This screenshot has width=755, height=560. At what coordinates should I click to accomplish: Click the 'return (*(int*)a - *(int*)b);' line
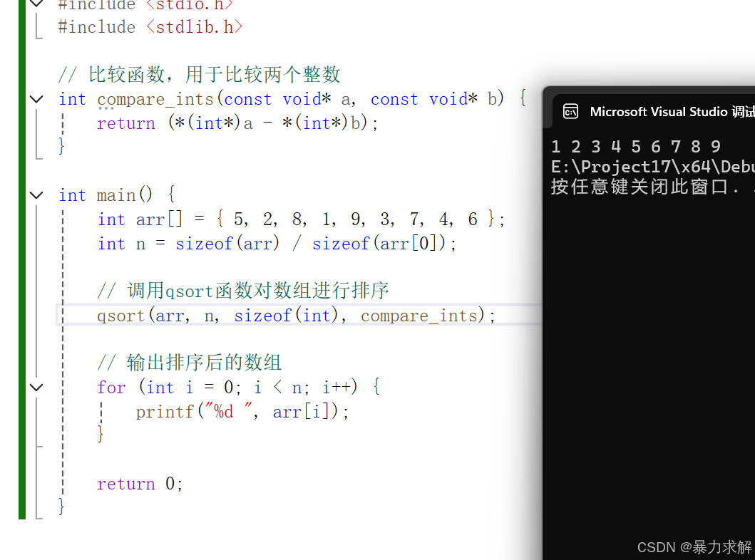(237, 123)
